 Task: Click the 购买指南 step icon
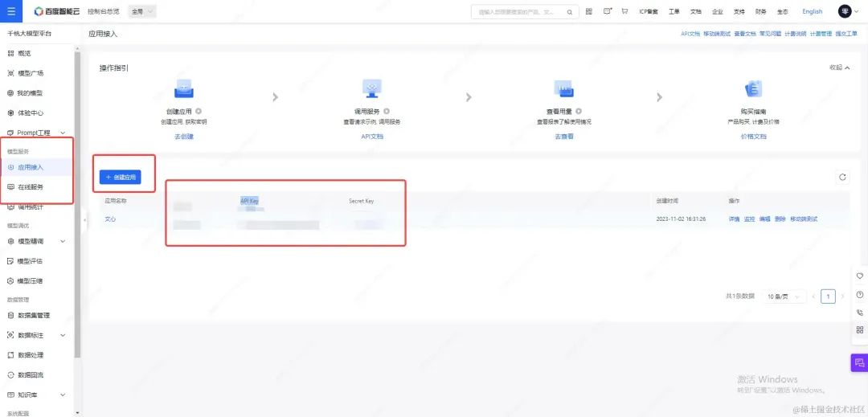pos(753,89)
